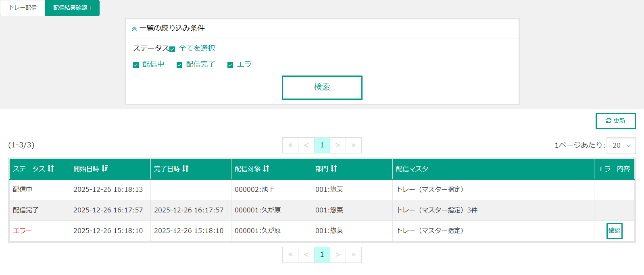Sort by ステータス column sort icon
The image size is (644, 275).
51,169
